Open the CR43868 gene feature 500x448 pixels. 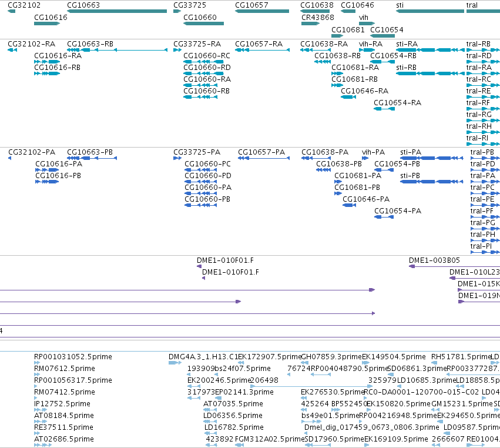(x=310, y=24)
